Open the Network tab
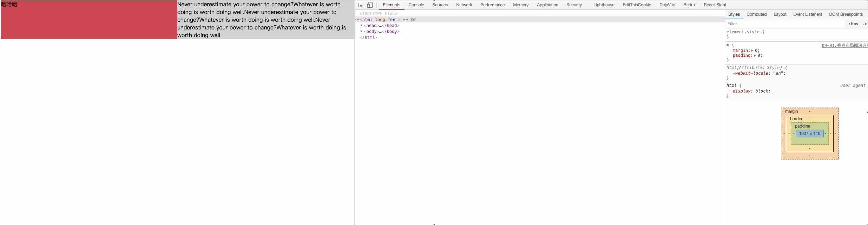Image resolution: width=868 pixels, height=225 pixels. 464,5
